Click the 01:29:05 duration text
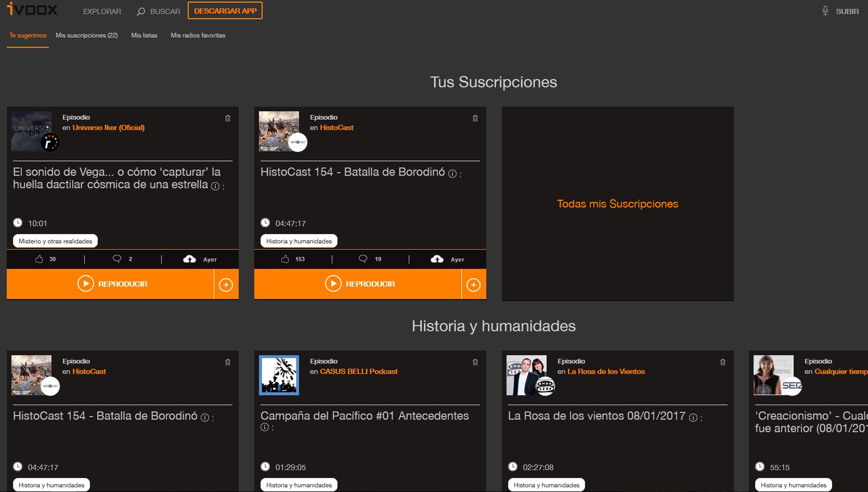The image size is (868, 492). click(291, 468)
